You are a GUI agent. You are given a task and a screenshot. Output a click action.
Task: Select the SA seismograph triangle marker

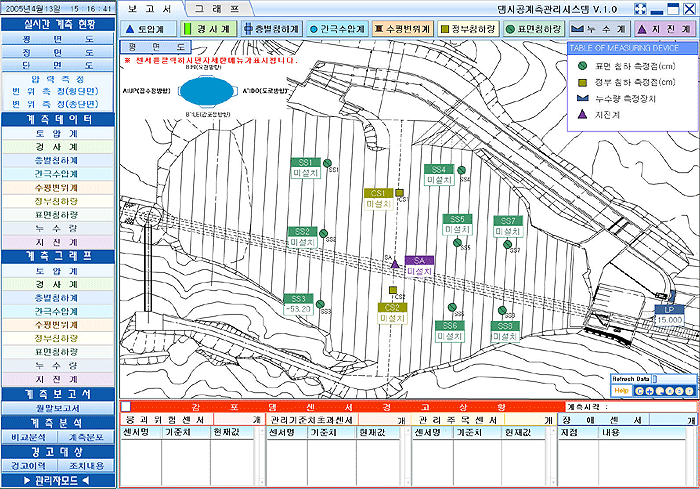pyautogui.click(x=396, y=263)
